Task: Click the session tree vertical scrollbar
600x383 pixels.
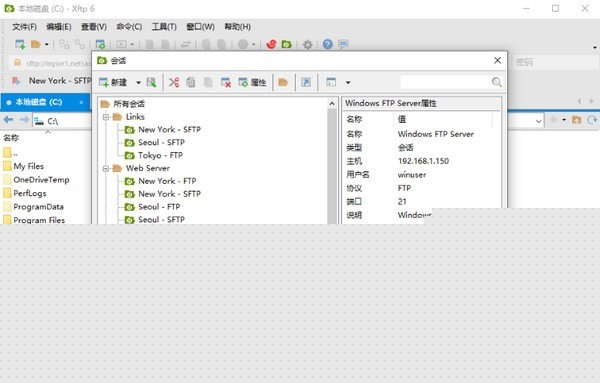Action: pos(332,166)
